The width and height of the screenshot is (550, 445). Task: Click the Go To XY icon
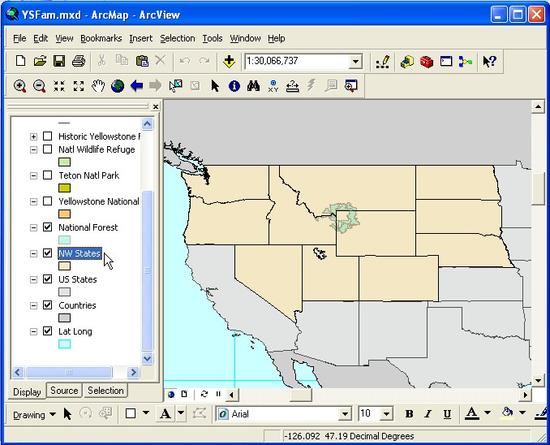273,86
